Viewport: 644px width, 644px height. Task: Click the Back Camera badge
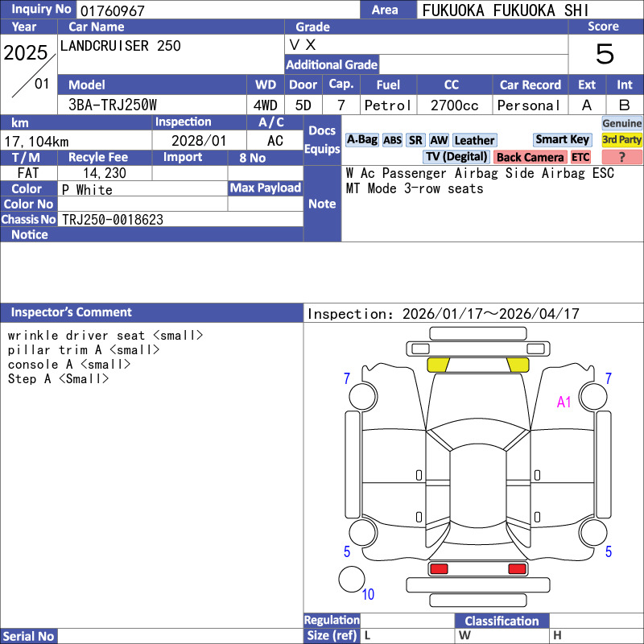pyautogui.click(x=530, y=157)
